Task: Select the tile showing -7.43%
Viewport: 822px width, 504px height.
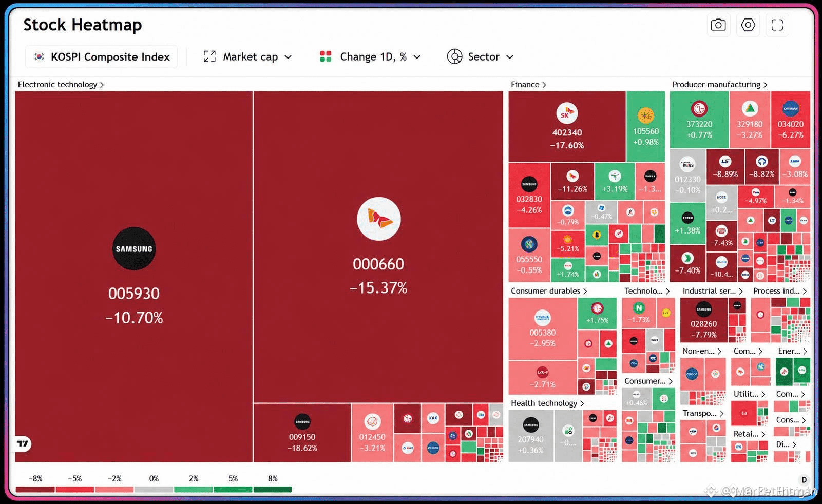Action: tap(721, 236)
